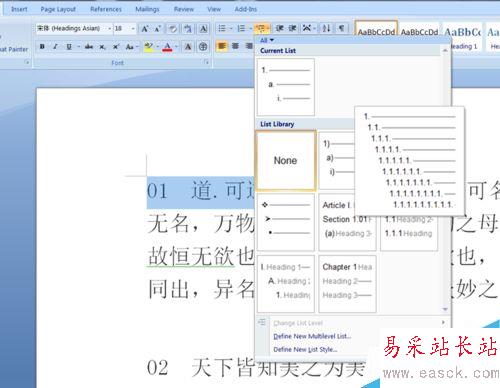Switch to the Insert tab
The width and height of the screenshot is (500, 388).
[19, 9]
